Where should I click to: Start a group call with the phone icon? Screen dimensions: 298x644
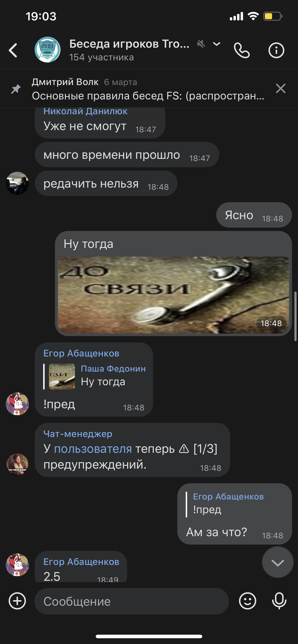click(242, 50)
